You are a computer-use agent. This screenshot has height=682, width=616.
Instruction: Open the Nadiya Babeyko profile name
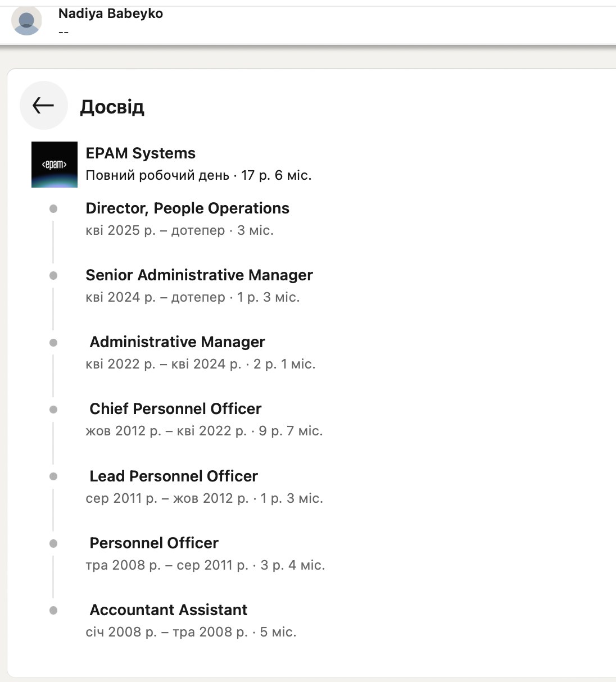tap(111, 13)
